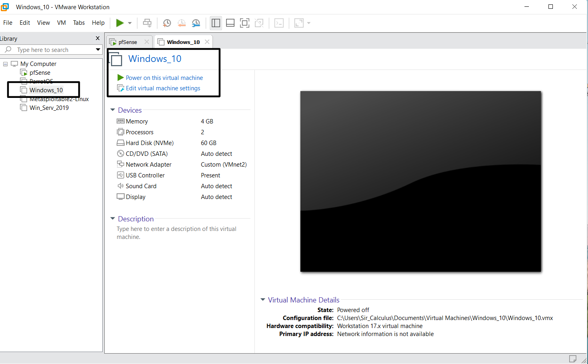Image resolution: width=588 pixels, height=364 pixels.
Task: Open USB Controller device settings
Action: pyautogui.click(x=145, y=175)
